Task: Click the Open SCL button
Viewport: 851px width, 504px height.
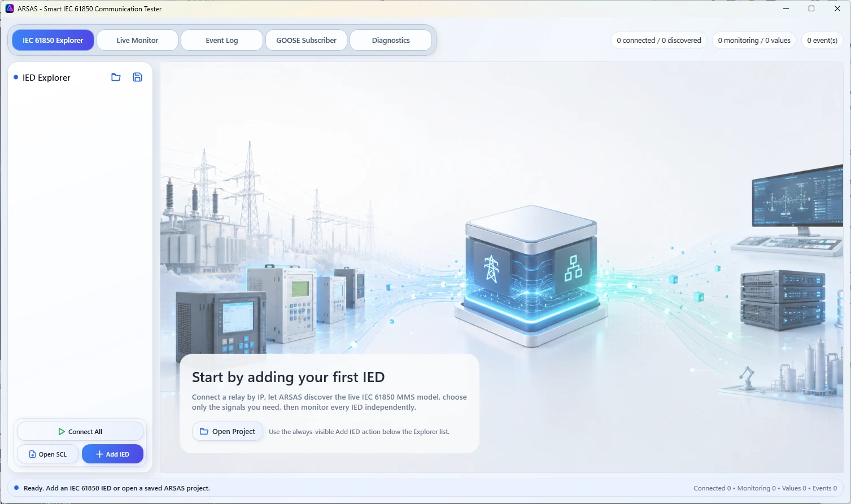Action: (x=48, y=454)
